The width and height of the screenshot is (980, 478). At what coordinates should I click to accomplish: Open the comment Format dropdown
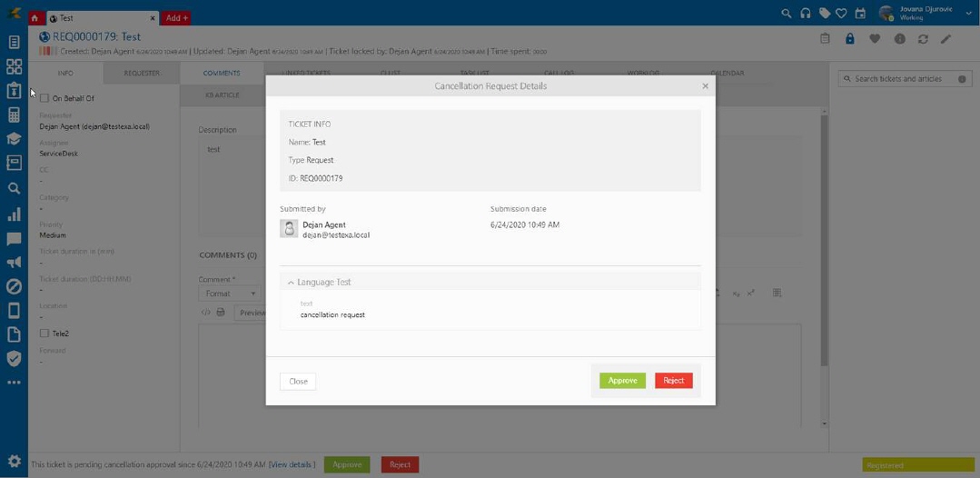click(230, 294)
